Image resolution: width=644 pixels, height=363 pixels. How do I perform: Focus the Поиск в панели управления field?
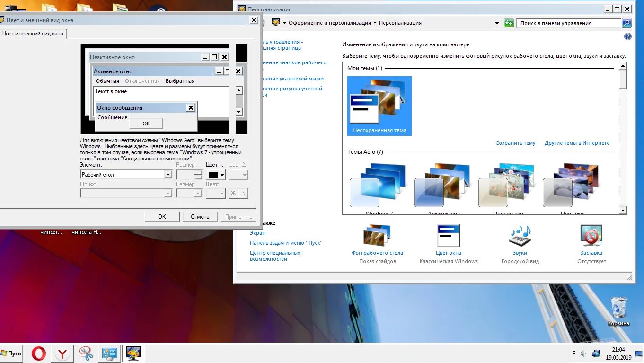tap(569, 23)
